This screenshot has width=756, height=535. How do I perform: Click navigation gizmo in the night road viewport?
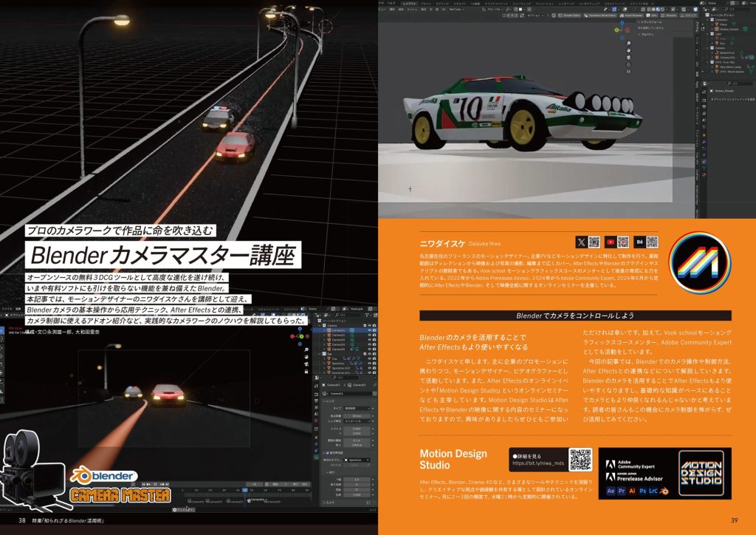[300, 336]
